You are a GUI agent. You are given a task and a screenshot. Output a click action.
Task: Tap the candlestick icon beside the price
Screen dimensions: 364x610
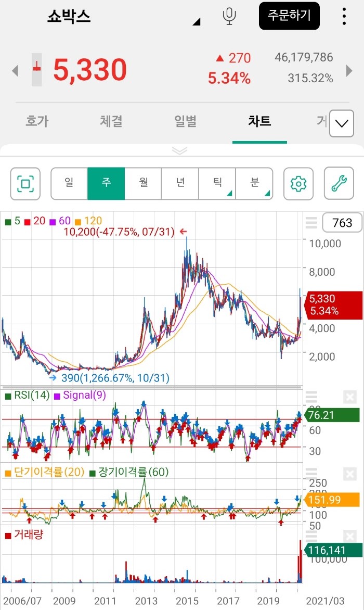click(x=36, y=70)
